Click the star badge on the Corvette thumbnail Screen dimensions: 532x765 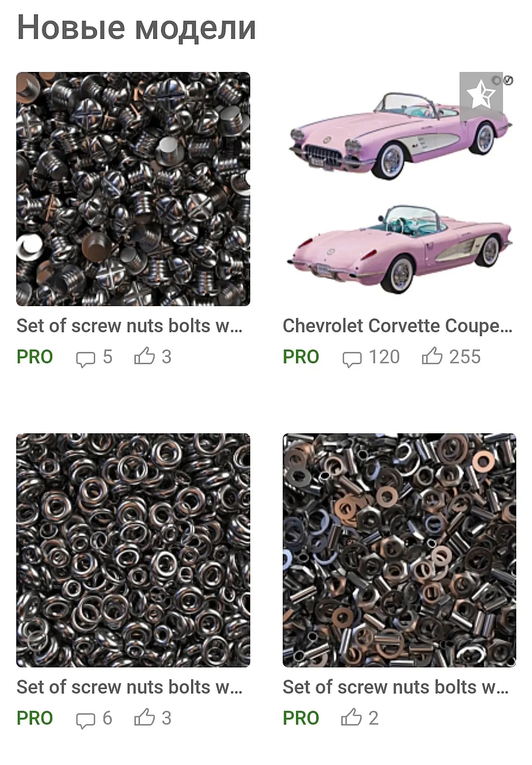(x=481, y=95)
